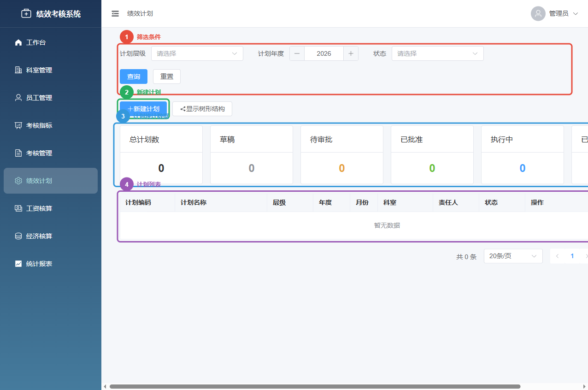Select 科室管理 in the sidebar

(x=39, y=70)
